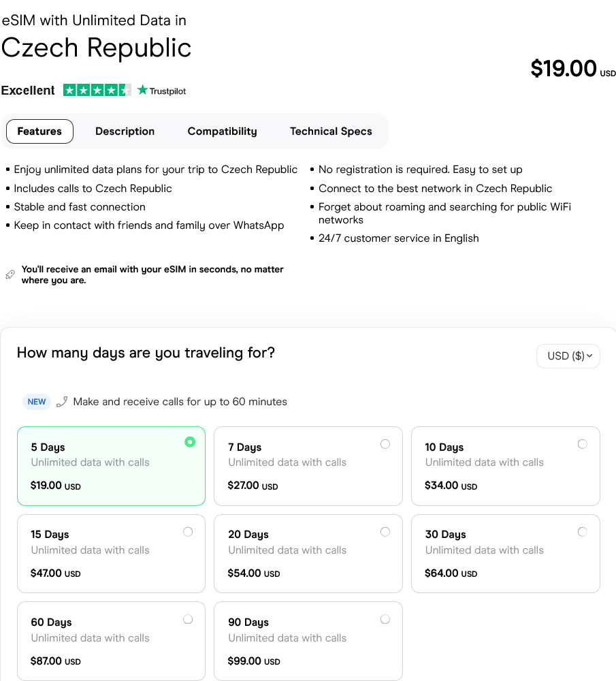Switch to the Description tab

click(x=125, y=131)
